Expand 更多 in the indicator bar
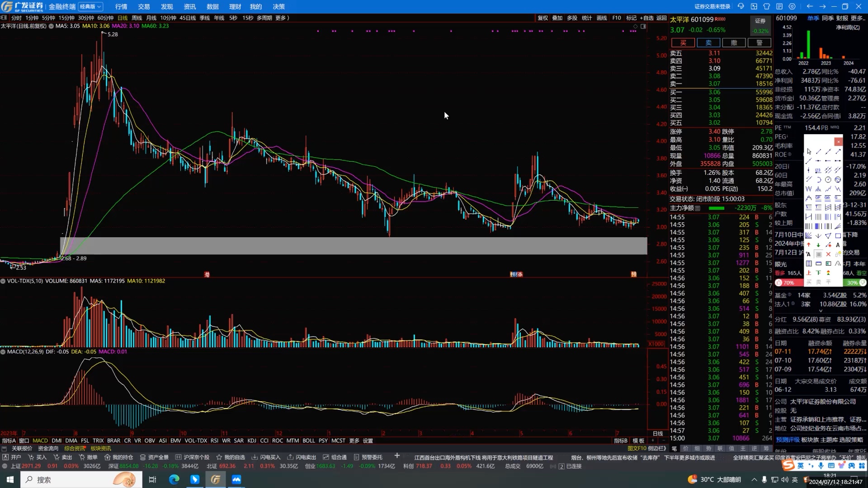 pyautogui.click(x=354, y=441)
